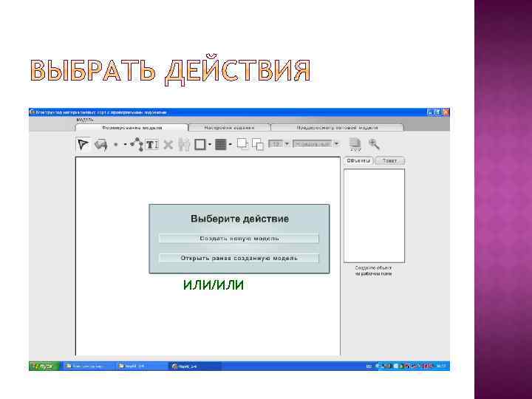Image resolution: width=532 pixels, height=399 pixels.
Task: Open dropdown arrow beside outline square
Action: (210, 145)
